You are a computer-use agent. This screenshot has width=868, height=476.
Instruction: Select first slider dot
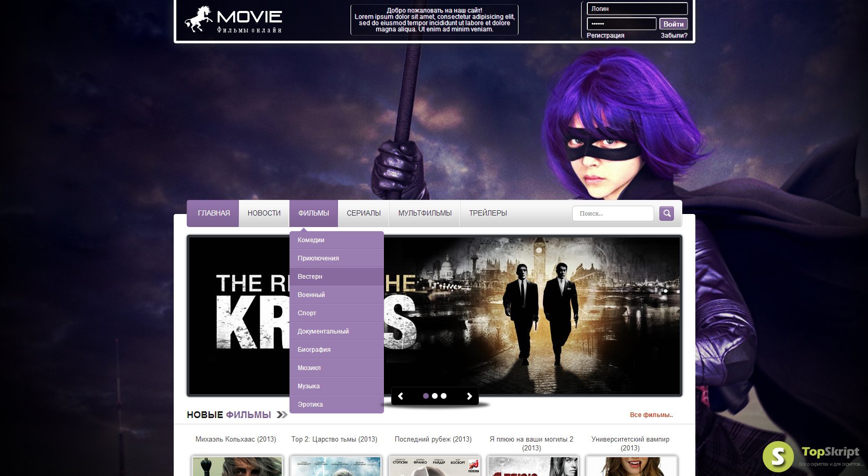(x=426, y=396)
